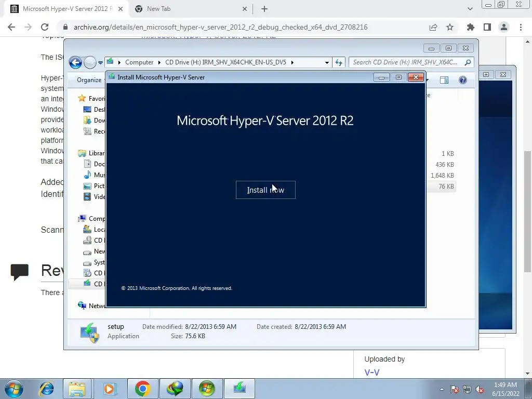
Task: Open a new Chrome tab with plus
Action: pos(264,9)
